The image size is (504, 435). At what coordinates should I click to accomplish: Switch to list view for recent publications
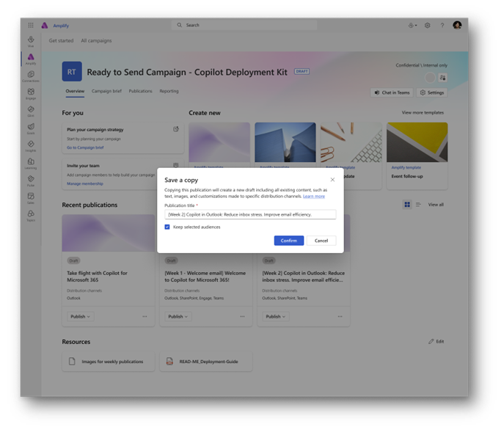point(418,205)
